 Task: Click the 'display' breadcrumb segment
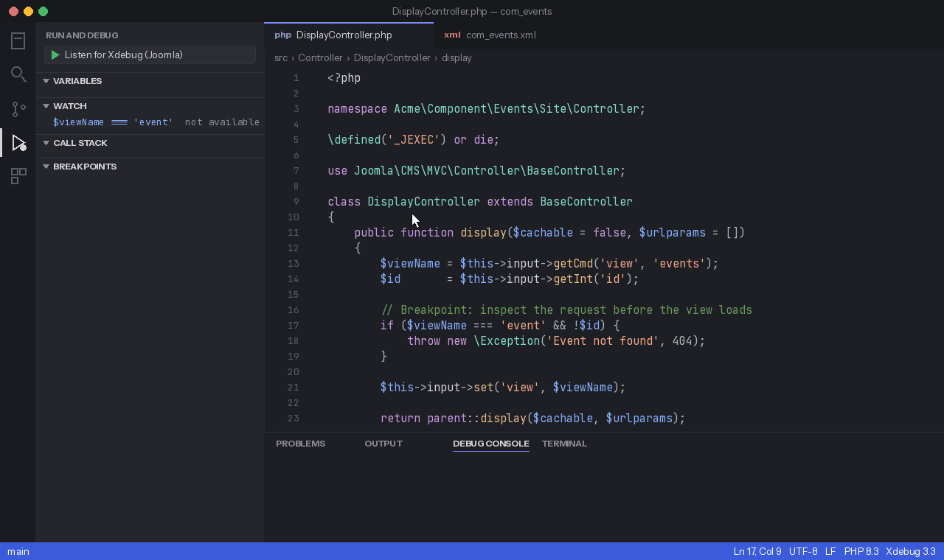(x=457, y=57)
